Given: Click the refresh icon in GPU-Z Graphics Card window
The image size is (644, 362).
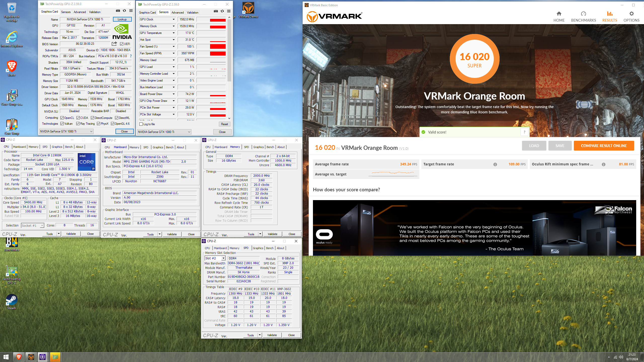Looking at the screenshot, I should click(x=124, y=11).
